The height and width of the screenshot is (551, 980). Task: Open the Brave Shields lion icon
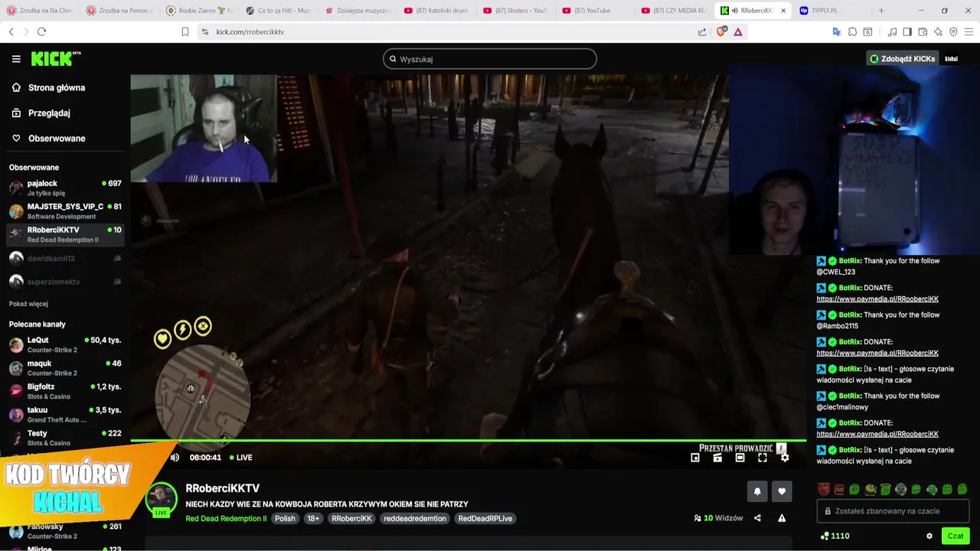(x=720, y=31)
